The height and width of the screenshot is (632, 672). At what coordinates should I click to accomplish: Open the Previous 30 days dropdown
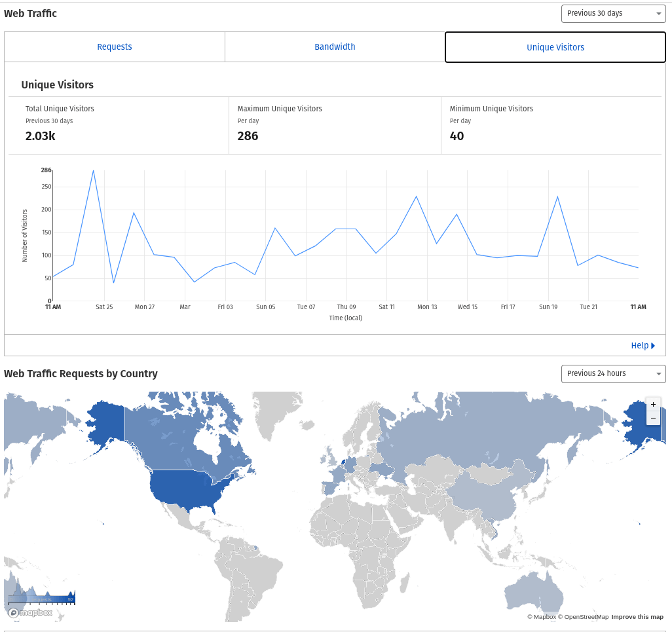613,14
